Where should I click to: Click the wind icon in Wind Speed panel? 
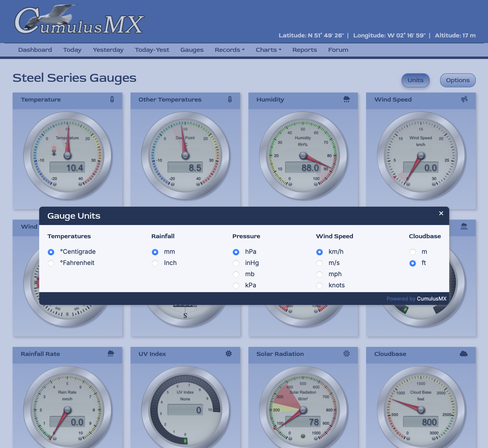[464, 99]
